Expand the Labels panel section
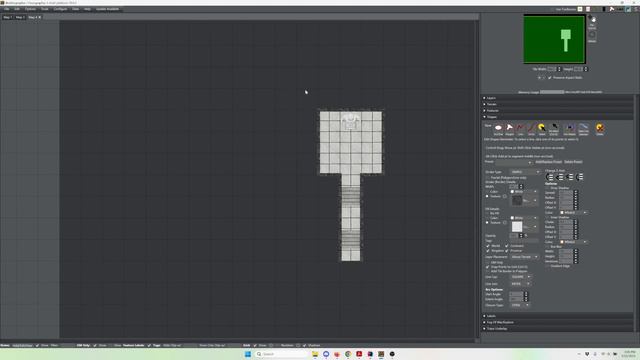 tap(558, 316)
